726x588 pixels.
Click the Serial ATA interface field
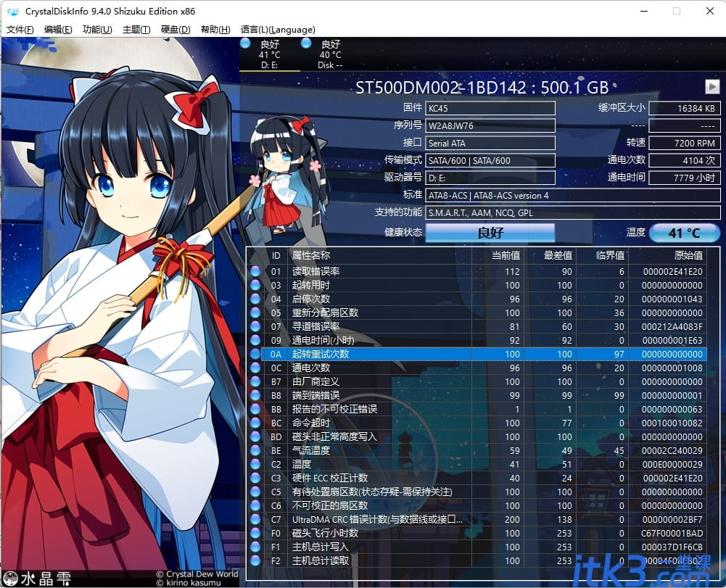[x=490, y=144]
